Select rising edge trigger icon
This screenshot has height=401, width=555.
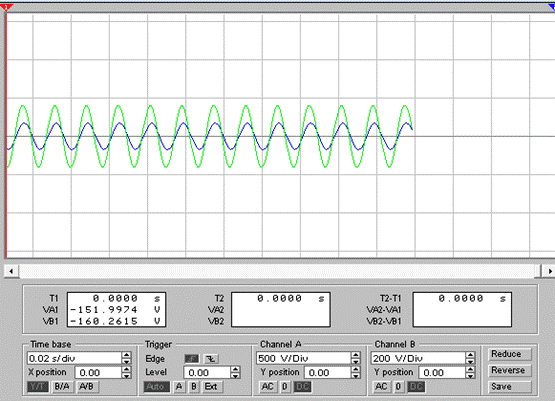pos(191,359)
